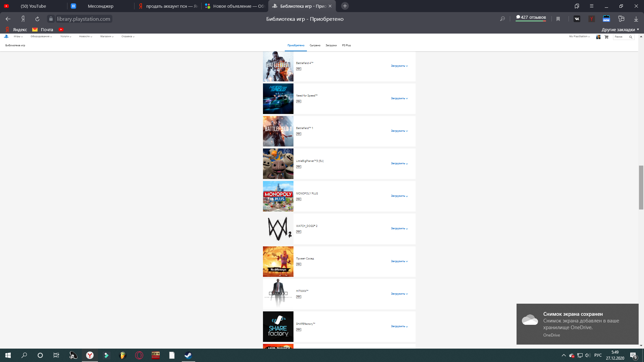Open Другие закладки bookmarks folder
644x362 pixels.
click(x=620, y=29)
